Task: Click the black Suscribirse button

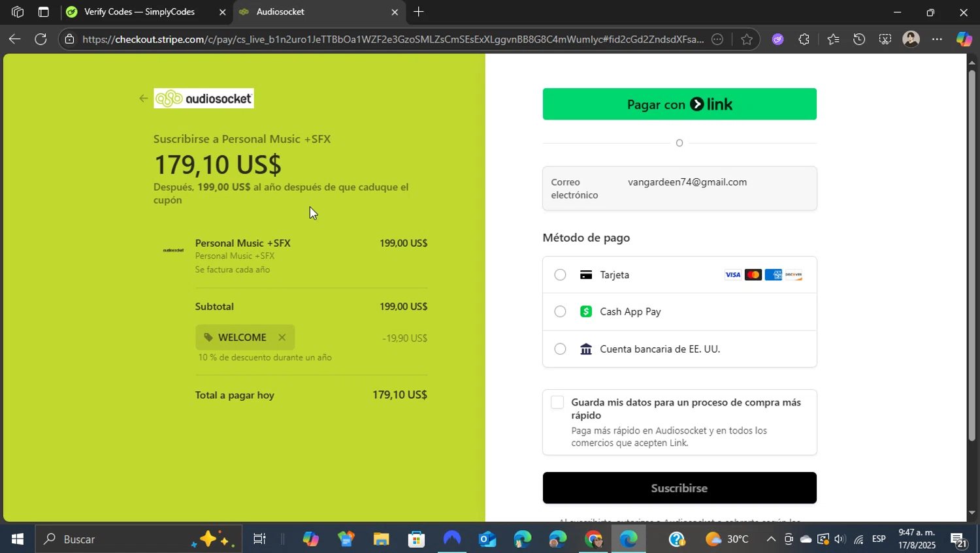Action: tap(679, 488)
